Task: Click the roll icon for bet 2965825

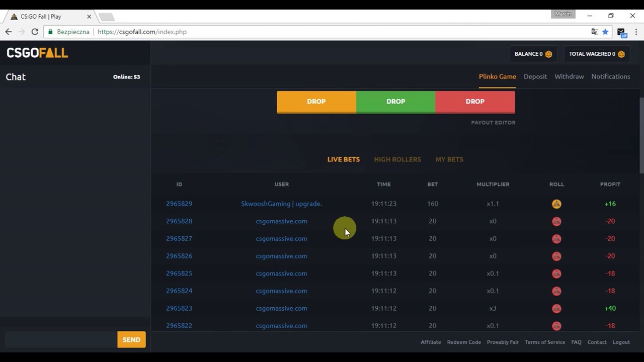Action: 556,274
